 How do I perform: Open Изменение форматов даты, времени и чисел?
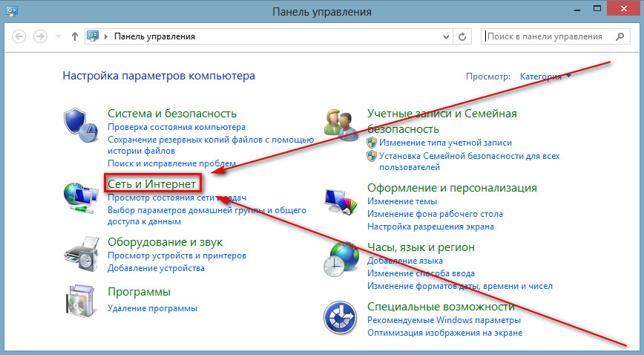click(x=460, y=287)
